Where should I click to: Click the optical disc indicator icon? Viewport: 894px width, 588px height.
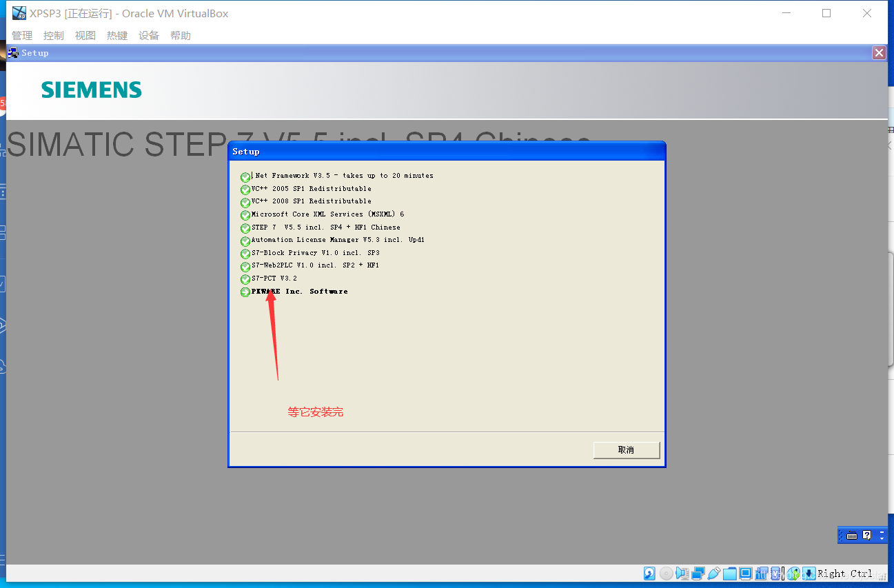click(666, 574)
